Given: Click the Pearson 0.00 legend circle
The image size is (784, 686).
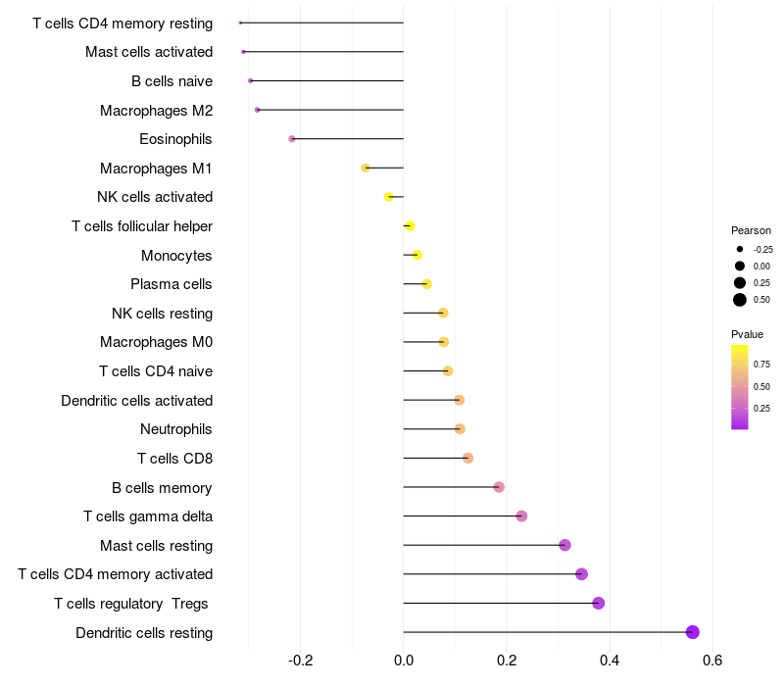Looking at the screenshot, I should click(740, 266).
